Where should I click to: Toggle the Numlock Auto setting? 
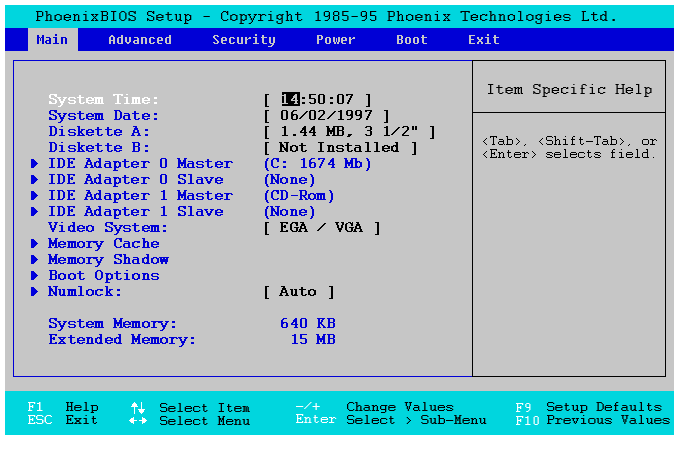click(x=299, y=292)
